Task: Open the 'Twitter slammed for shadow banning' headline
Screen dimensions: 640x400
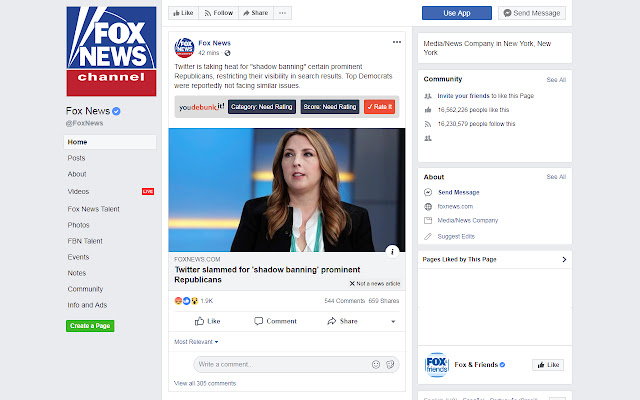Action: (x=267, y=275)
